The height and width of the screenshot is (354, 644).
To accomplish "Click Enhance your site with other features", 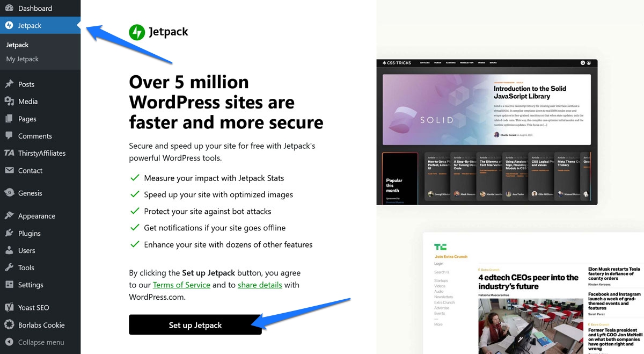I will [x=228, y=244].
